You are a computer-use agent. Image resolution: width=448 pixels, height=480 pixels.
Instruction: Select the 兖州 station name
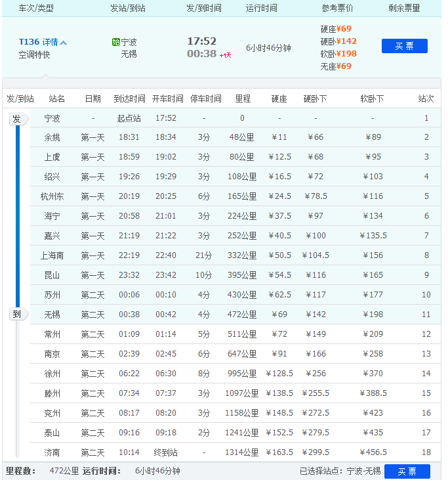click(x=52, y=413)
